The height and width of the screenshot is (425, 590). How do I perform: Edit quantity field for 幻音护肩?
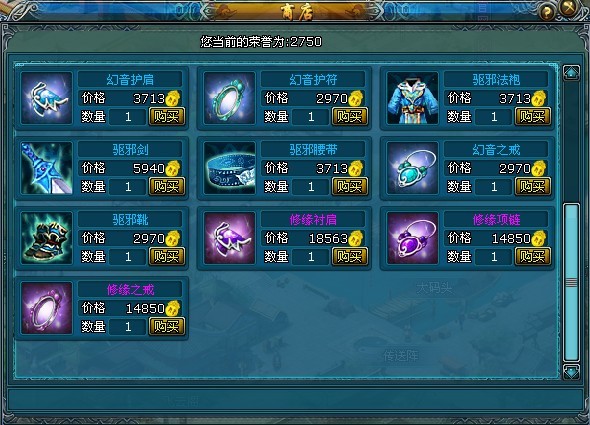coord(128,117)
